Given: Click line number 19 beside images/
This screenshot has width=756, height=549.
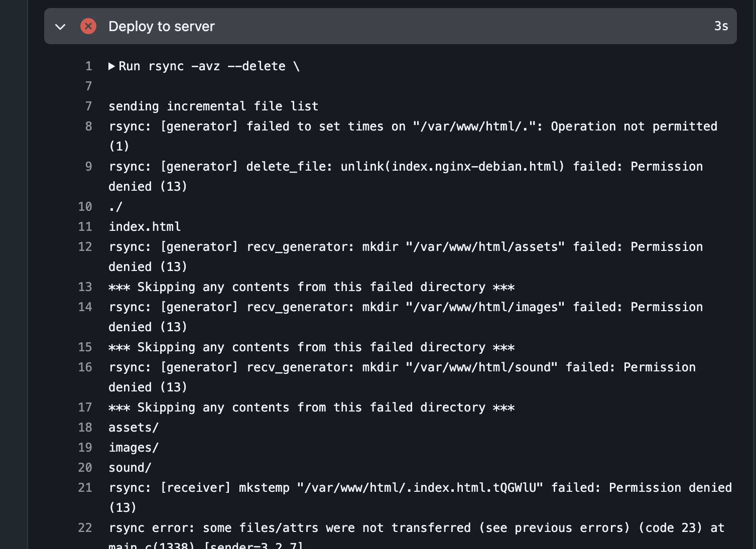Looking at the screenshot, I should point(85,448).
